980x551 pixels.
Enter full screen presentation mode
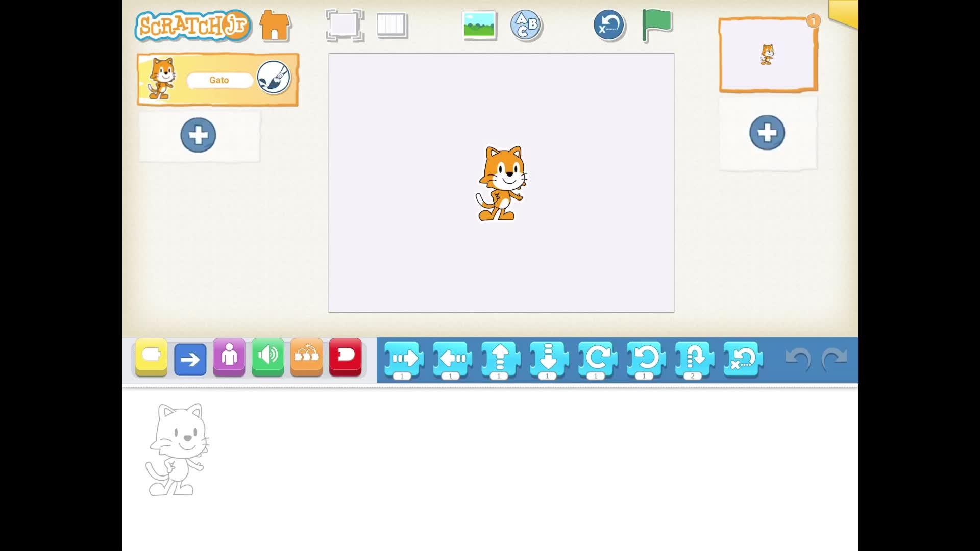[345, 25]
